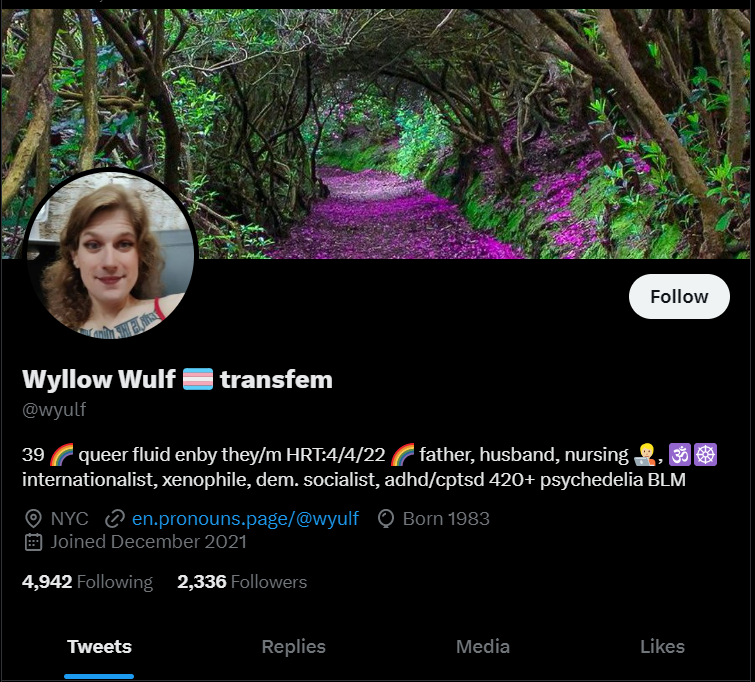Screen dimensions: 755x682
Task: View the 4,942 Following list
Action: click(x=87, y=582)
